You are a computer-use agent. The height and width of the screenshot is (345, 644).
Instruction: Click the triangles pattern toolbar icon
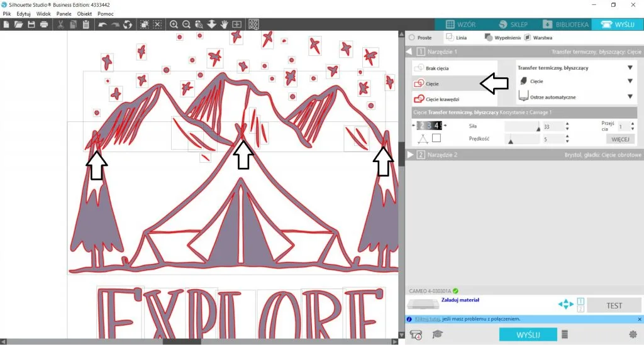point(253,25)
